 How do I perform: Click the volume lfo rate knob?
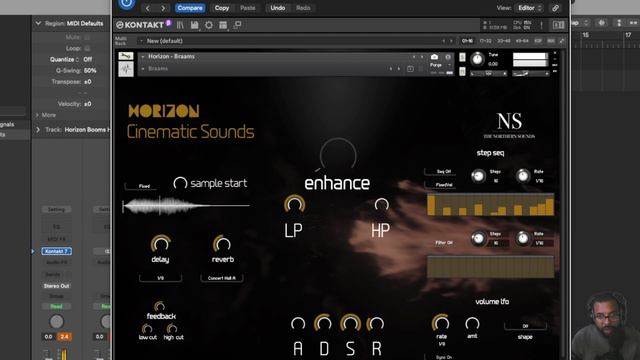coord(440,323)
